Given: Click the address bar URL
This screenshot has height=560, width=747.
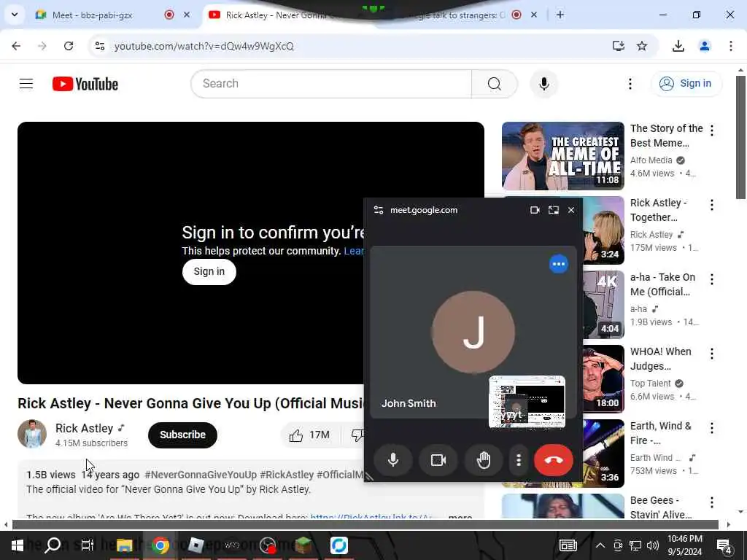Looking at the screenshot, I should coord(204,46).
